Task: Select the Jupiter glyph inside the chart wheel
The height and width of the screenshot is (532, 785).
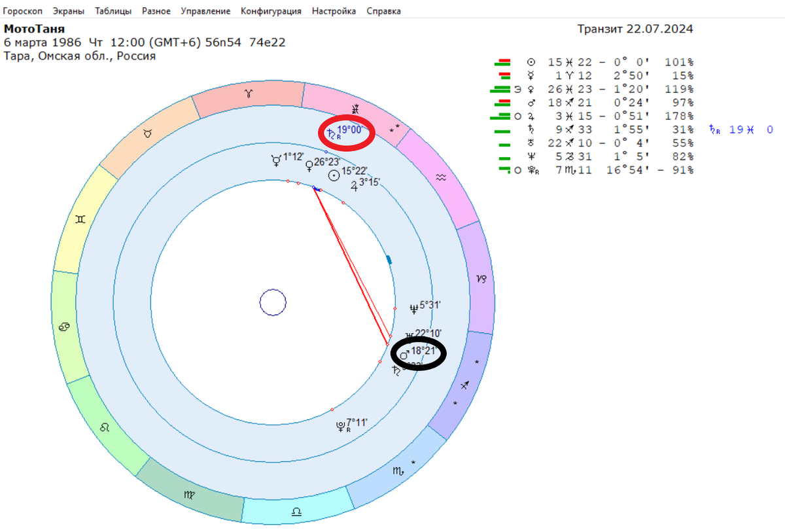Action: (x=355, y=186)
